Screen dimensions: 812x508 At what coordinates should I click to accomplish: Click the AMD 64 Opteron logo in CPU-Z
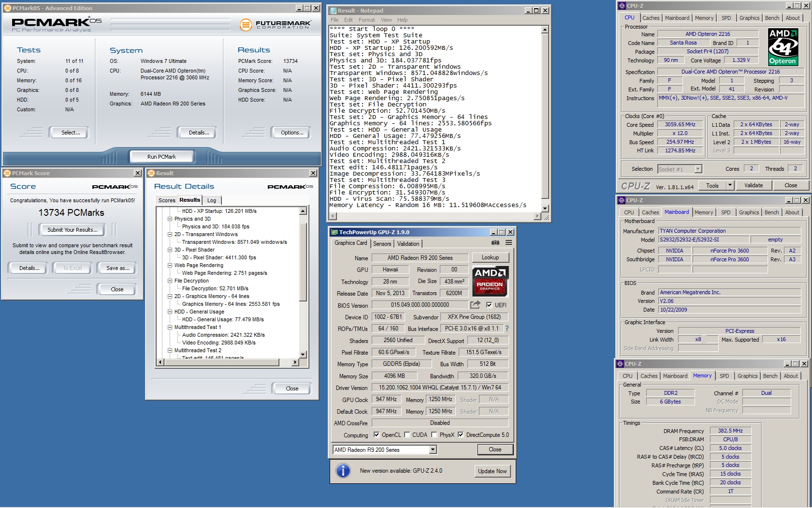click(783, 47)
